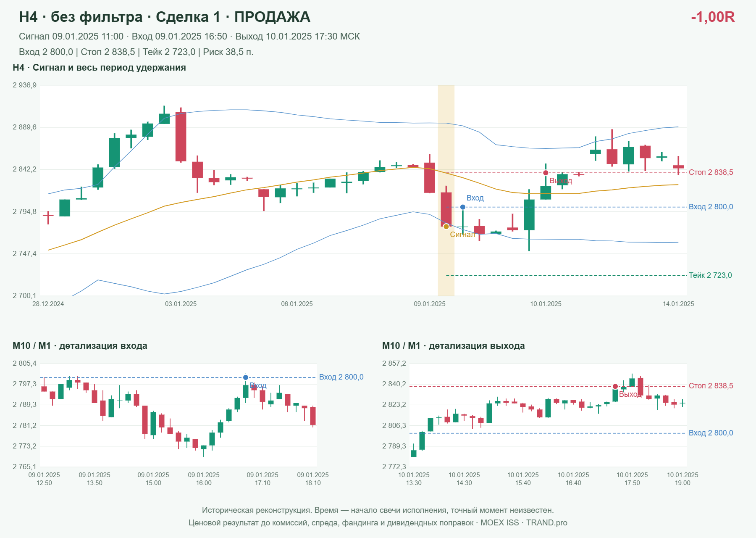Screen dimensions: 756x538
Task: Click the yellow Сигнал marker dot
Action: (x=446, y=227)
